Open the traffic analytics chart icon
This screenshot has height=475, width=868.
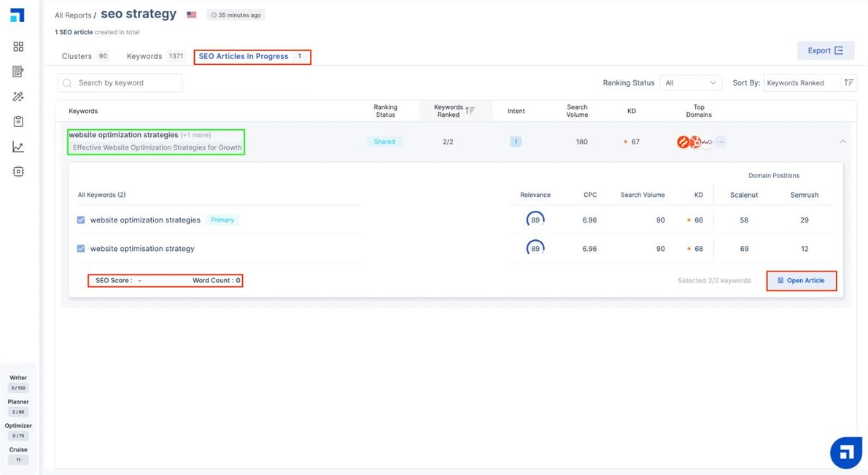pyautogui.click(x=18, y=147)
